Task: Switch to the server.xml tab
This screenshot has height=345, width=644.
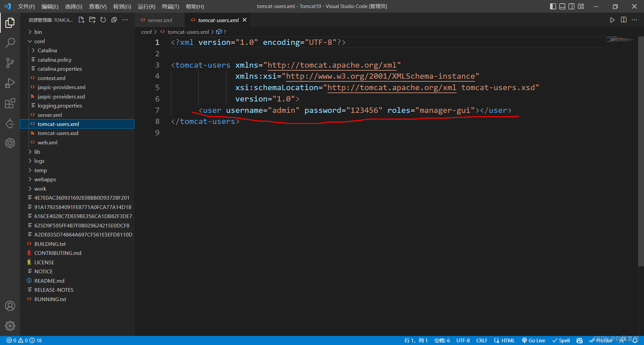Action: (160, 20)
